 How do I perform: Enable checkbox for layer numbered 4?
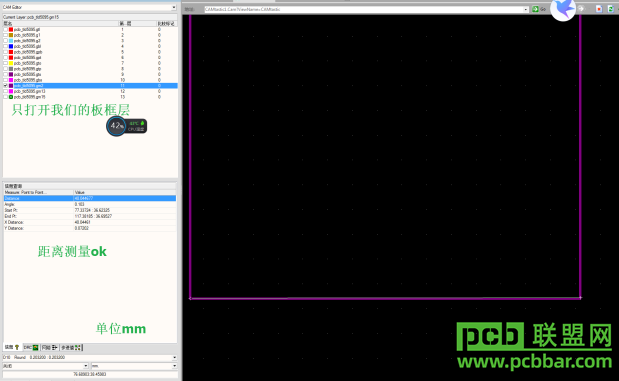[6, 46]
